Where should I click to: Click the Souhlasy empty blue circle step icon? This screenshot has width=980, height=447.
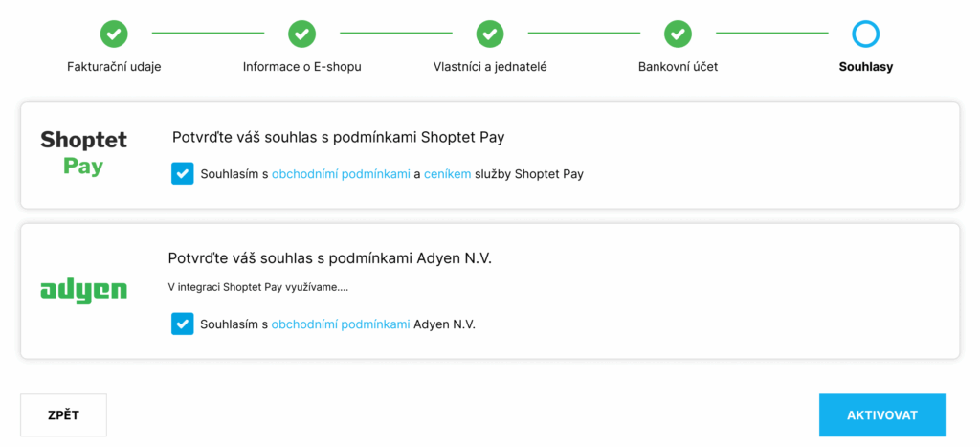(865, 34)
